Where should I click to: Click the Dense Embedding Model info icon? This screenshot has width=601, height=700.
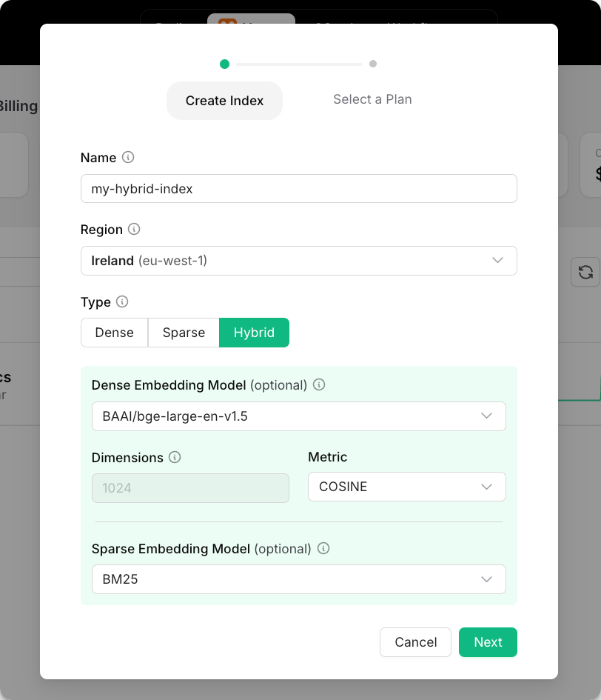[319, 385]
